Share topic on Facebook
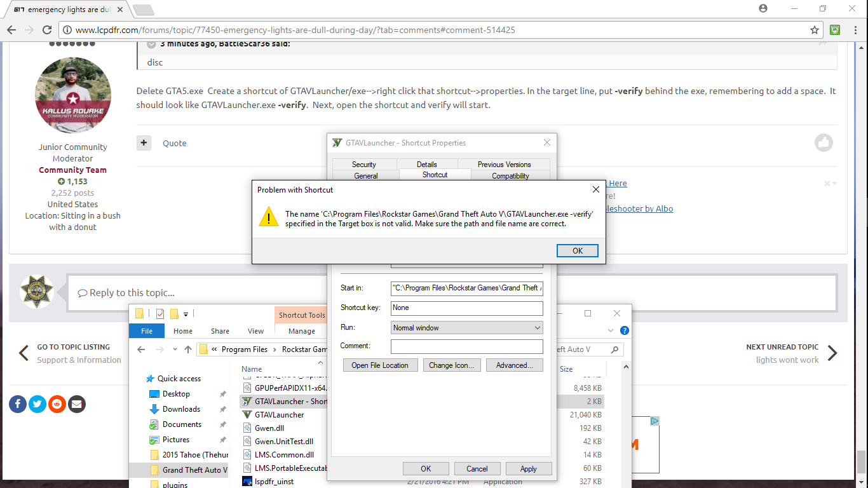 tap(18, 404)
